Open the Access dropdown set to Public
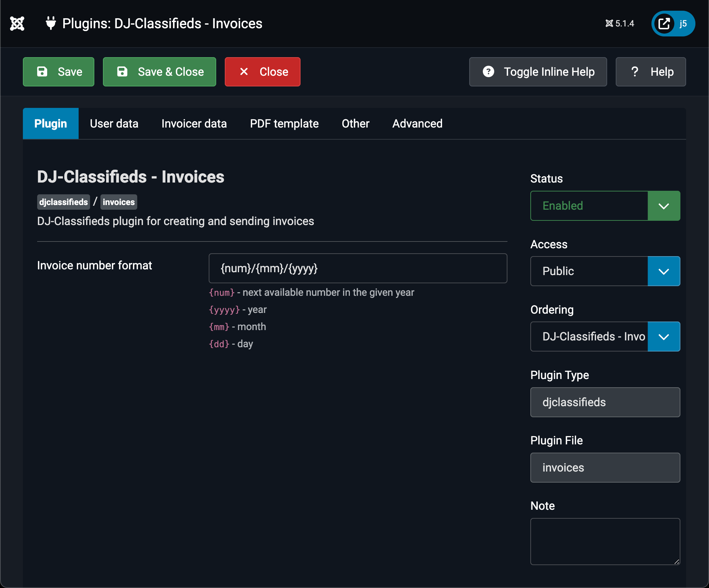709x588 pixels. 605,271
